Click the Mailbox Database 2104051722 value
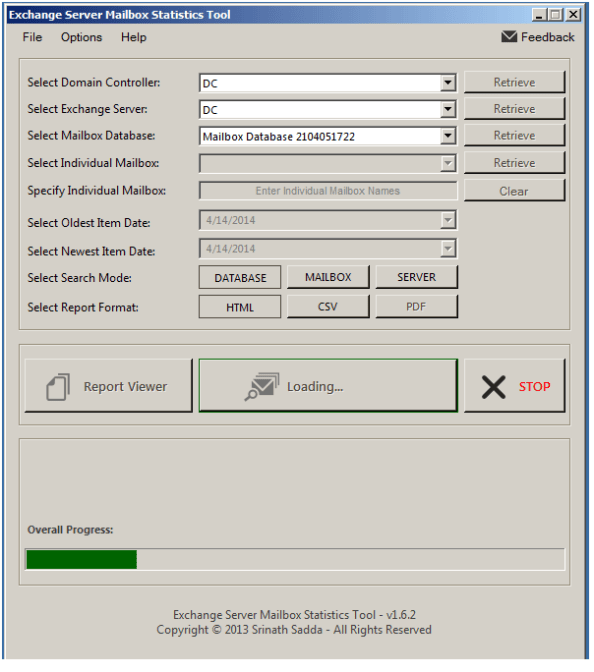The width and height of the screenshot is (594, 672). pyautogui.click(x=279, y=137)
